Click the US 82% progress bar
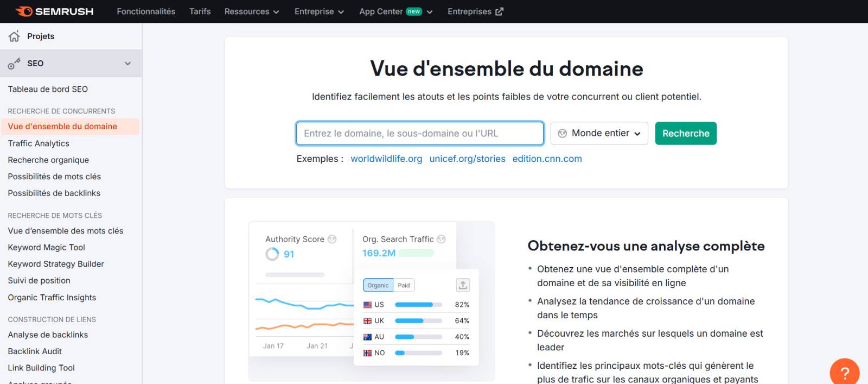 coord(418,305)
